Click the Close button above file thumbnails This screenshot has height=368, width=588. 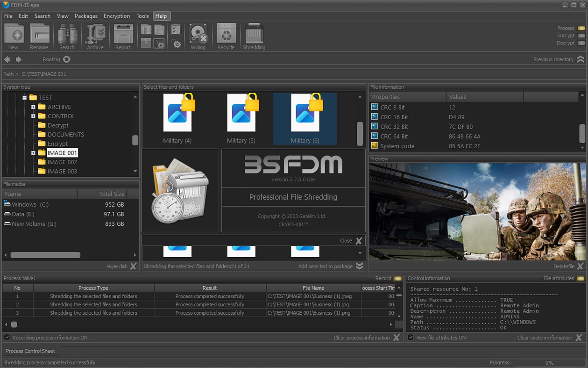(350, 240)
